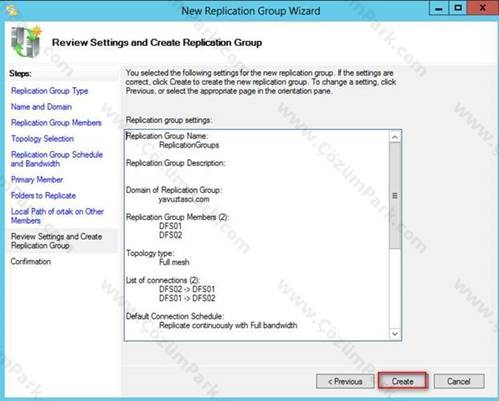This screenshot has width=499, height=401.
Task: Go to the Folders to Replicate step
Action: pyautogui.click(x=43, y=196)
